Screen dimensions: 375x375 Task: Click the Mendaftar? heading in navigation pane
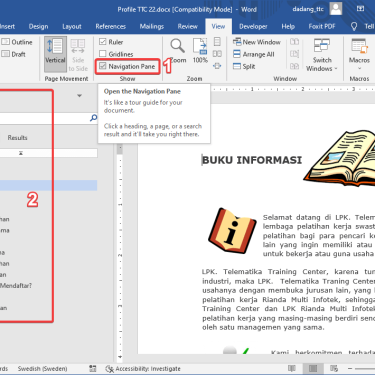pyautogui.click(x=16, y=286)
